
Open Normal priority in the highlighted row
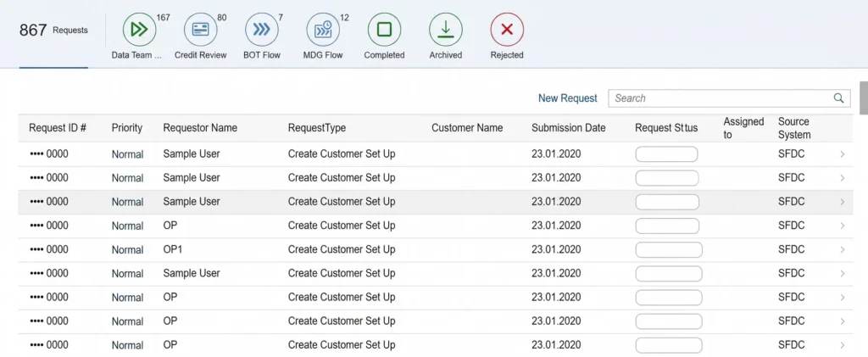point(127,202)
